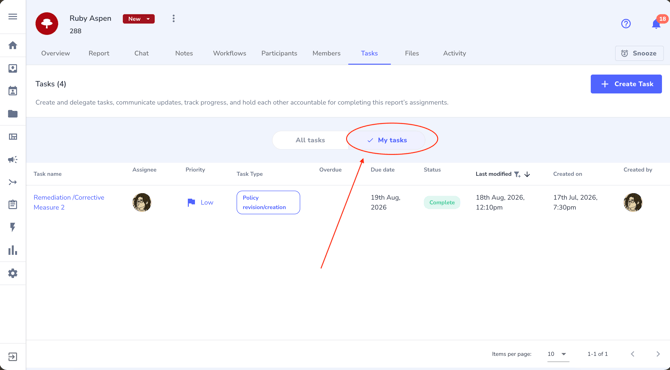Open the dashboard layout sidebar icon
This screenshot has width=670, height=370.
13,137
